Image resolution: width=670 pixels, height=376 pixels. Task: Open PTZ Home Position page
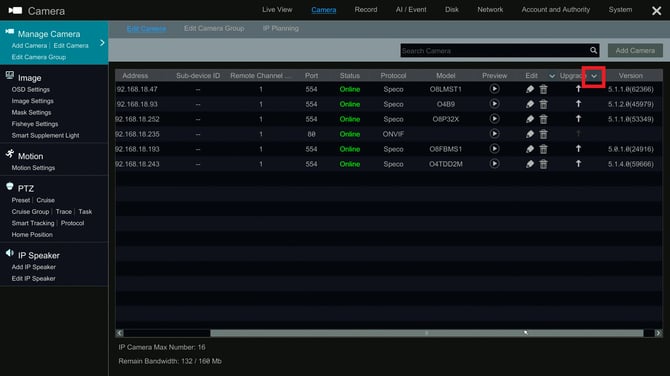(x=32, y=235)
